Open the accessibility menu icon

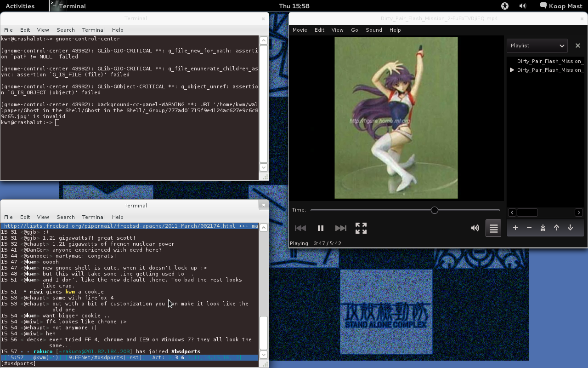(505, 6)
